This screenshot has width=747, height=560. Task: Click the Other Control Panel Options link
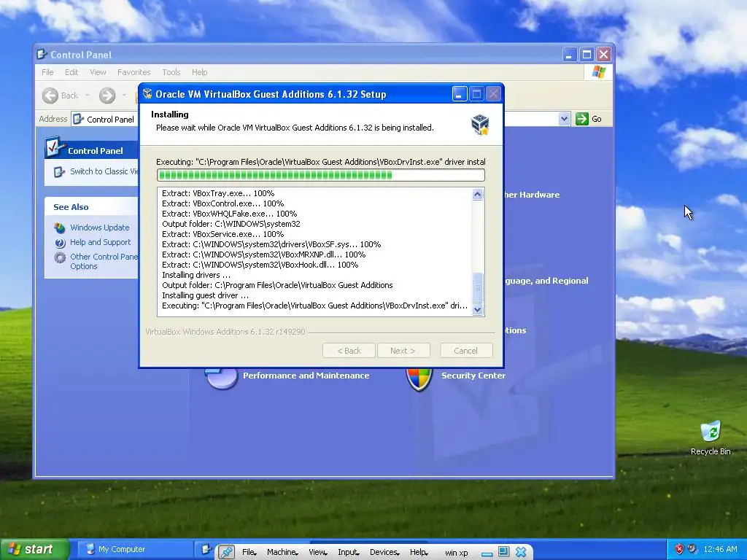click(x=104, y=262)
